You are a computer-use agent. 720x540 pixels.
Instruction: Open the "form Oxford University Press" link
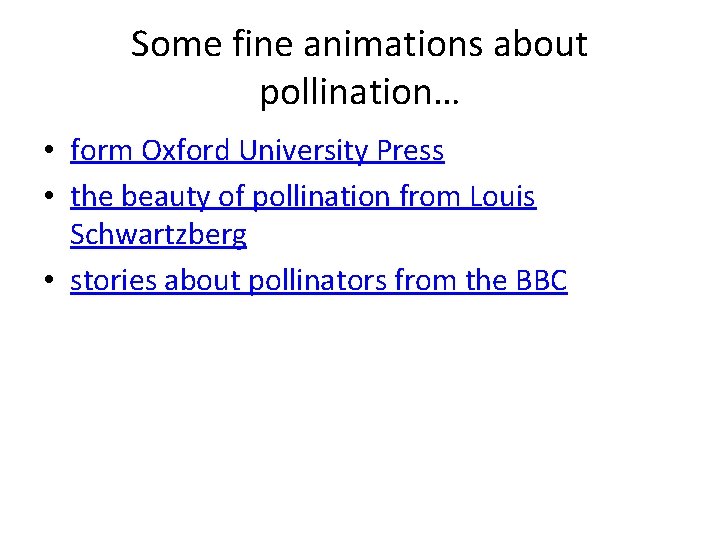(x=257, y=151)
